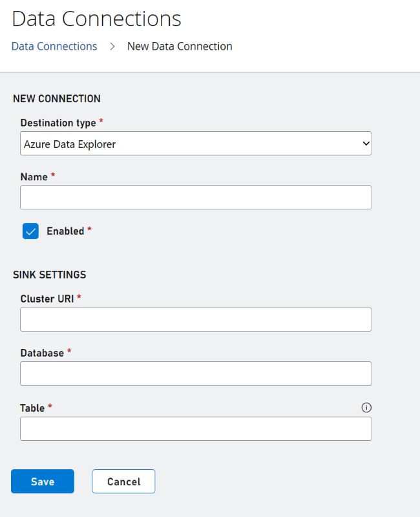Screen dimensions: 420x517
Task: Click the Cancel button
Action: pyautogui.click(x=123, y=481)
